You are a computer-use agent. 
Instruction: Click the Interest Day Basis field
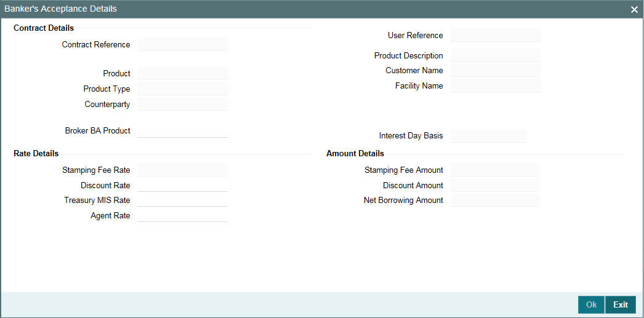pos(489,136)
